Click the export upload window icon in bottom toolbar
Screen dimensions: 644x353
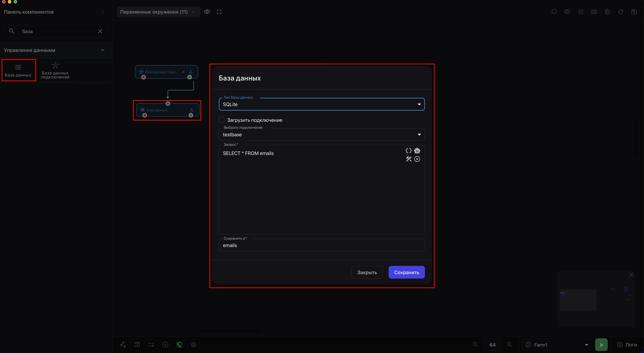pos(137,345)
